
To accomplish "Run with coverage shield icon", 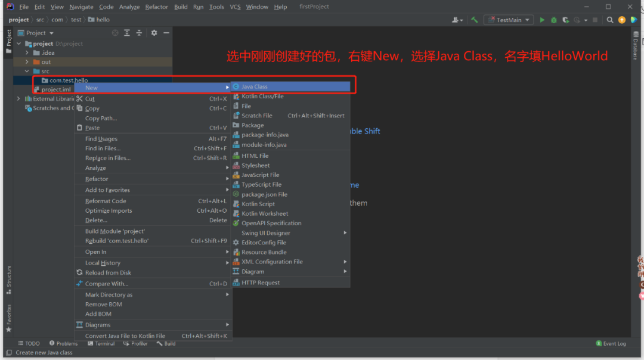I will (x=565, y=20).
